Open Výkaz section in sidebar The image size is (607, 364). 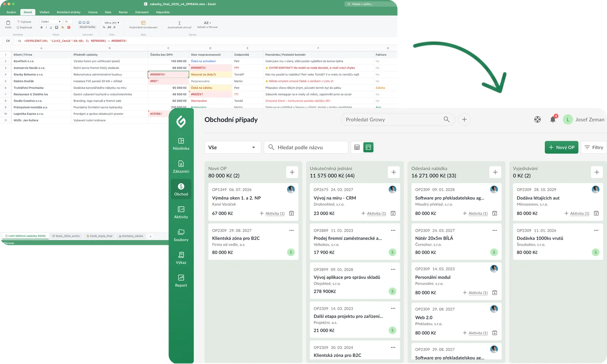coord(181,258)
